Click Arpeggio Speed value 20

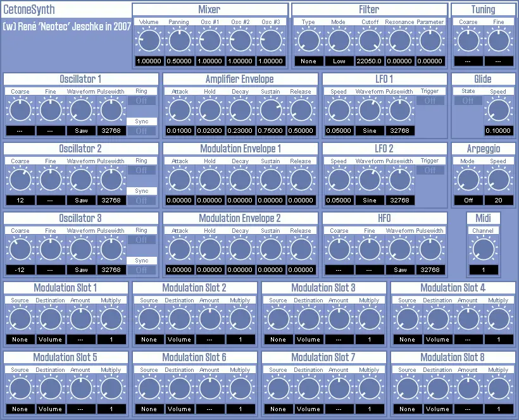point(499,201)
